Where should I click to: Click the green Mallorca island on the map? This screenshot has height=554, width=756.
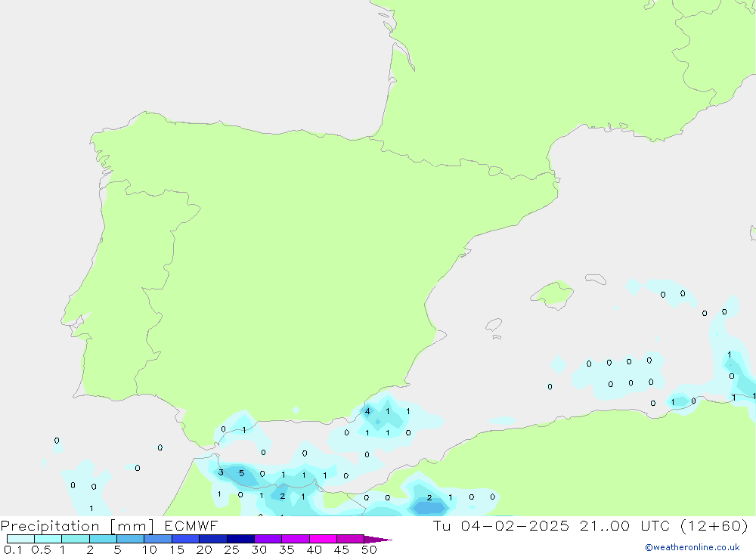point(553,294)
